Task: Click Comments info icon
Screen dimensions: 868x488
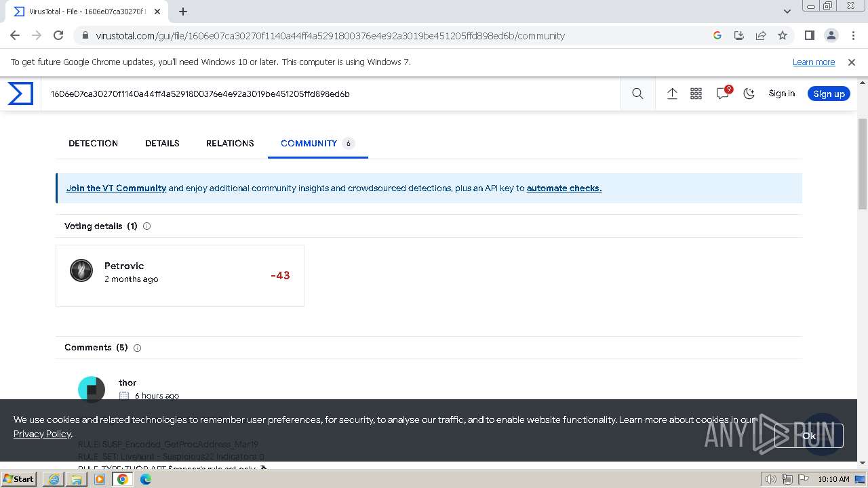Action: coord(137,348)
